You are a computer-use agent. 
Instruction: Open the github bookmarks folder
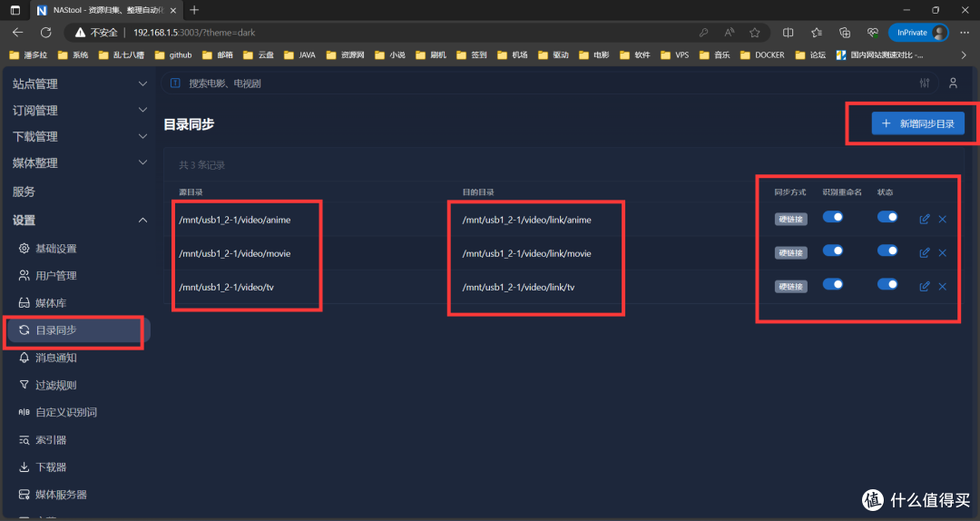173,55
